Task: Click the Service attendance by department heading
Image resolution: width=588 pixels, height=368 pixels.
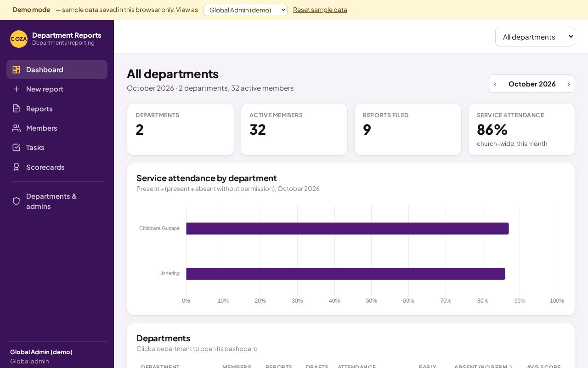Action: [x=207, y=178]
